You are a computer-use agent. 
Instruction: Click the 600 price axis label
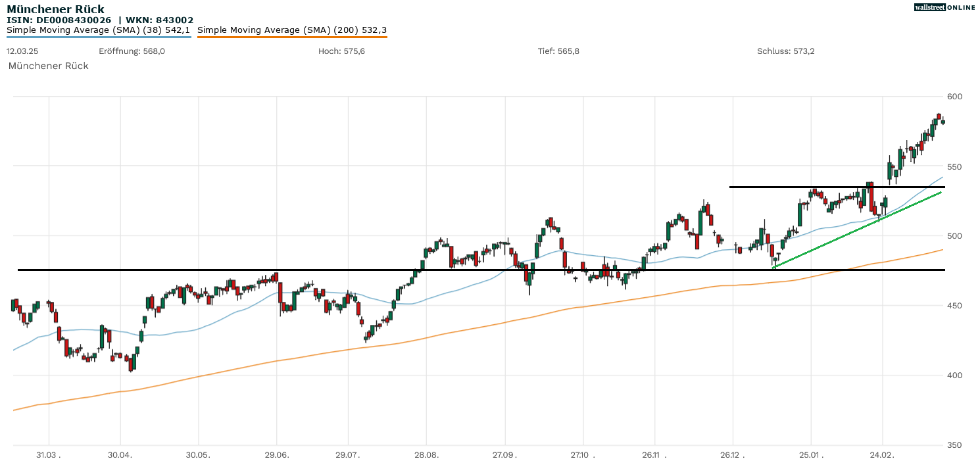[954, 97]
